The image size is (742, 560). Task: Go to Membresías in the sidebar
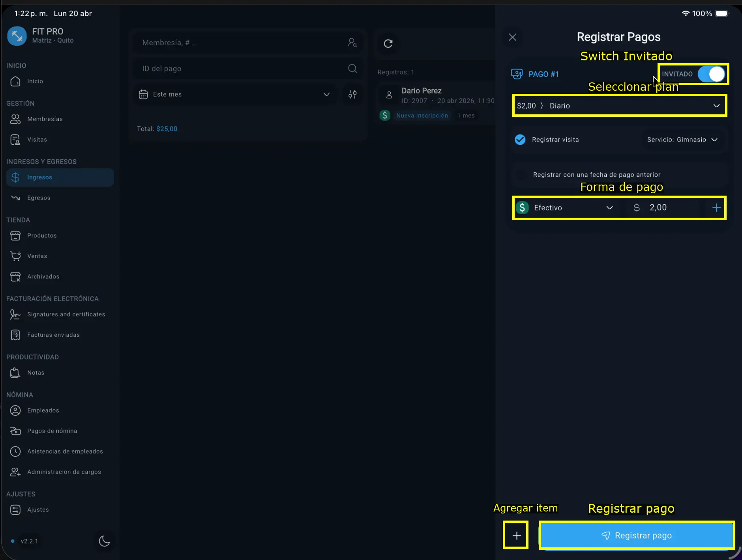click(45, 119)
